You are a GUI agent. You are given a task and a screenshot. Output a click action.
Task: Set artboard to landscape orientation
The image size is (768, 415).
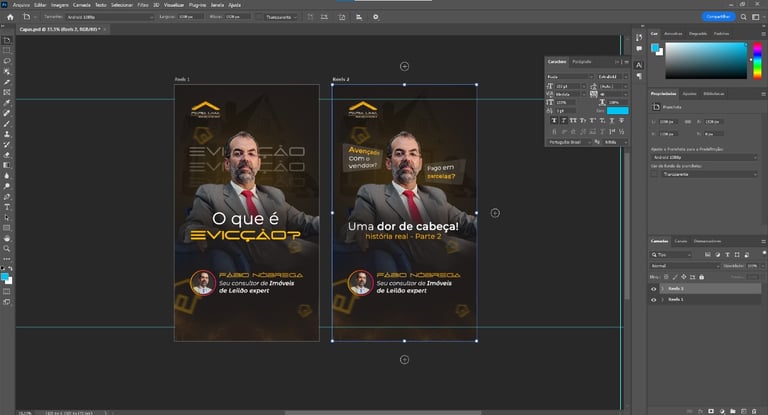coord(324,17)
